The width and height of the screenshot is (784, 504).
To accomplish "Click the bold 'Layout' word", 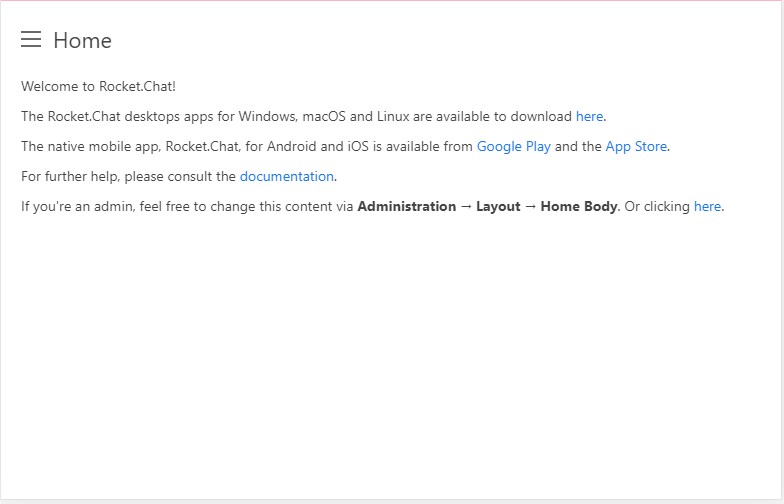I will (498, 206).
